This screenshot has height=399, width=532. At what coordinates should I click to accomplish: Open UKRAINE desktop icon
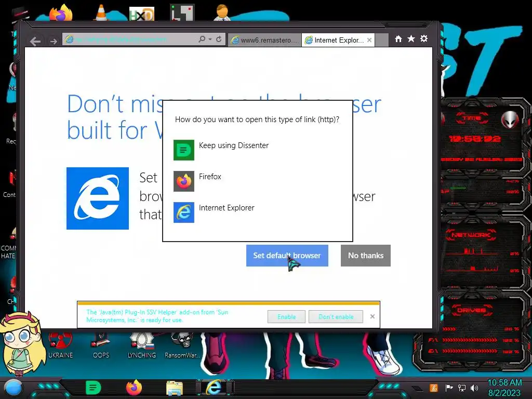tap(60, 345)
